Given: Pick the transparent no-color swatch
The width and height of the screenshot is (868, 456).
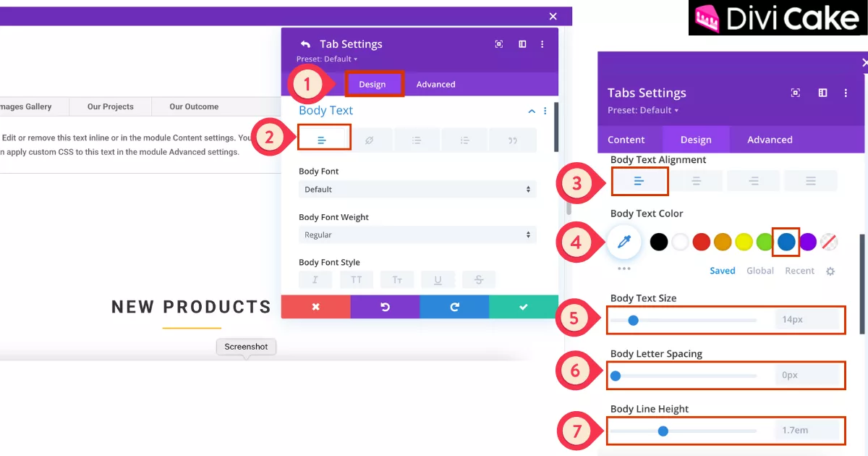Looking at the screenshot, I should (829, 242).
